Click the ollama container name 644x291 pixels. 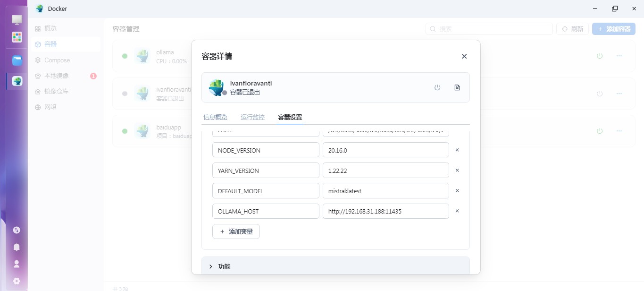165,52
